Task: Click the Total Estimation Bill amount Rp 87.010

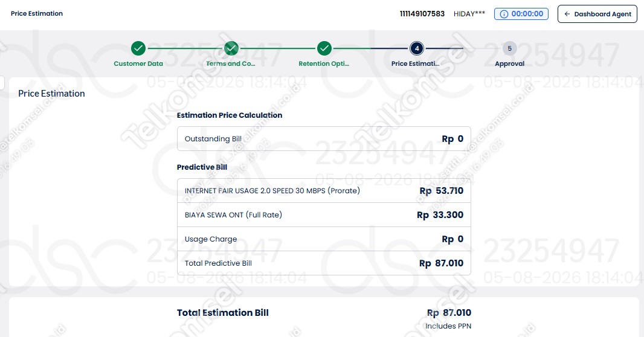Action: pos(449,313)
